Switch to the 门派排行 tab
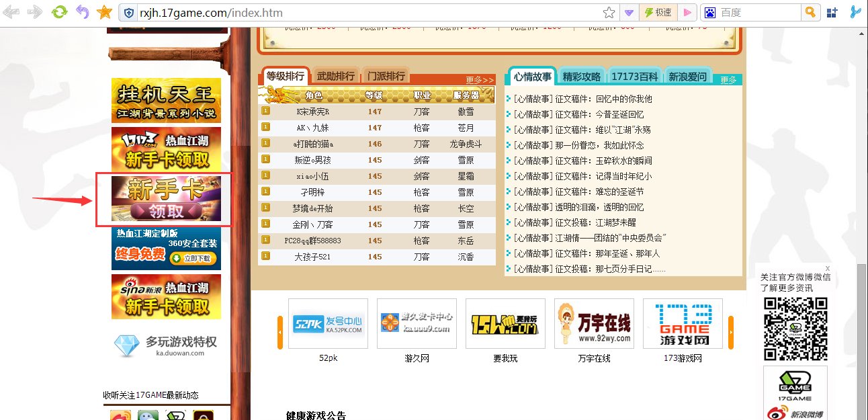This screenshot has width=868, height=420. pos(386,77)
